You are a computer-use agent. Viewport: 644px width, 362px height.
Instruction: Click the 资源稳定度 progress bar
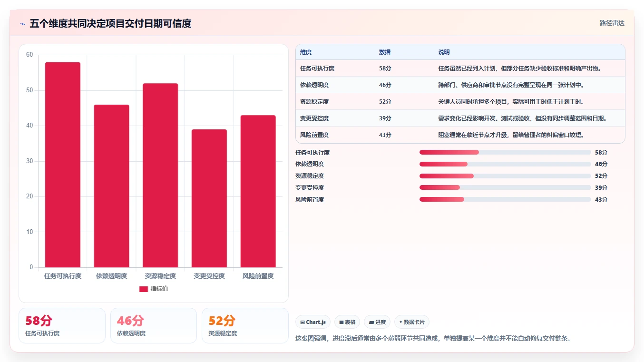pos(505,176)
